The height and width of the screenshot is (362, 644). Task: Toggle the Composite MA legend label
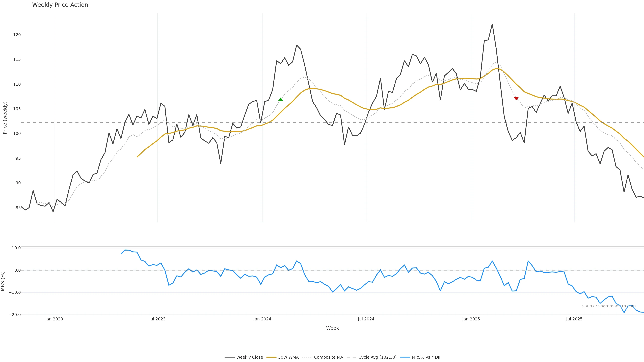click(328, 357)
